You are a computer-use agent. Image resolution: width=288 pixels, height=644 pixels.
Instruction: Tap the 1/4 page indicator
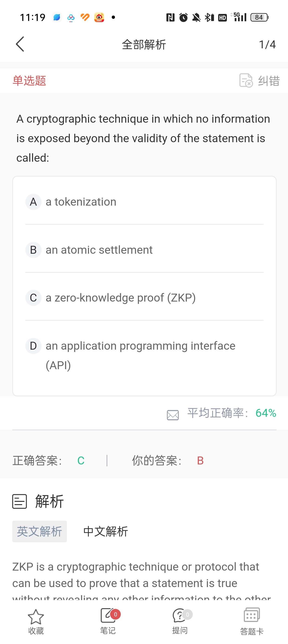267,45
